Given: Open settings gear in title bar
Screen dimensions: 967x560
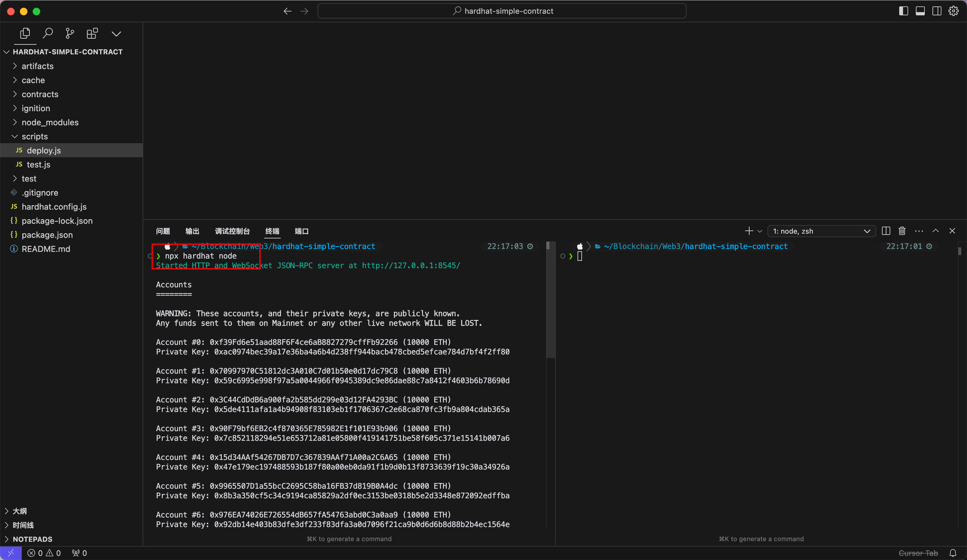Looking at the screenshot, I should (954, 11).
